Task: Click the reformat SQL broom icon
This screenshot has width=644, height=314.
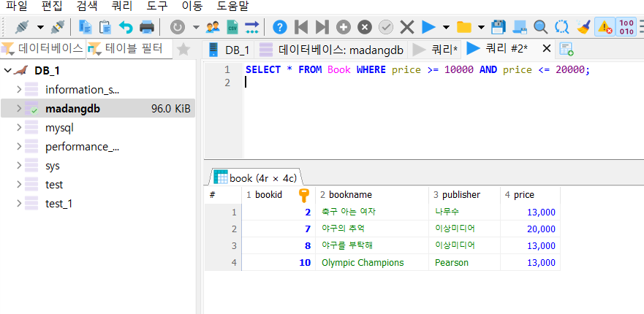Action: point(583,28)
